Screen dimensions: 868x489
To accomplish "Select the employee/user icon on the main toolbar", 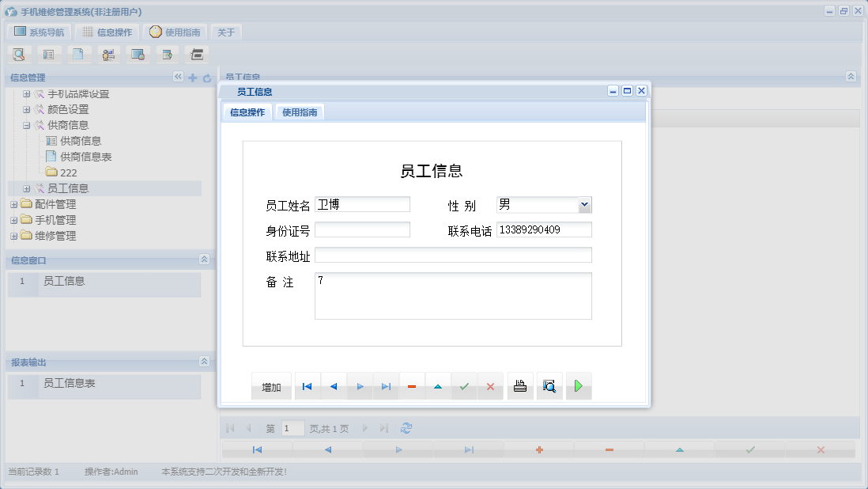I will 108,54.
